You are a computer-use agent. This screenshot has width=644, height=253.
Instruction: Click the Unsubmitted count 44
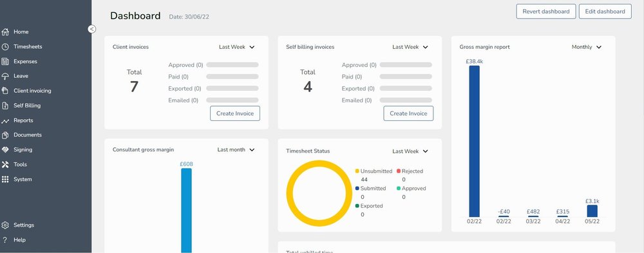pyautogui.click(x=364, y=180)
